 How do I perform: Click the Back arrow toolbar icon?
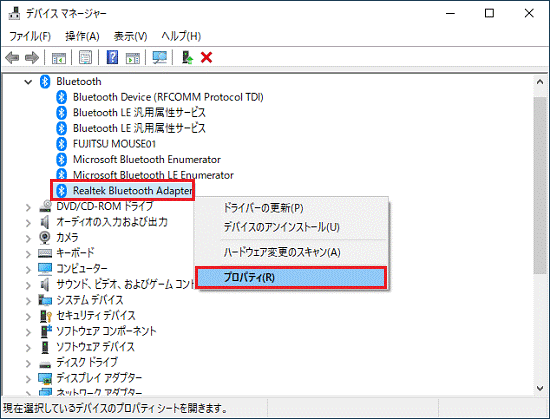click(12, 58)
